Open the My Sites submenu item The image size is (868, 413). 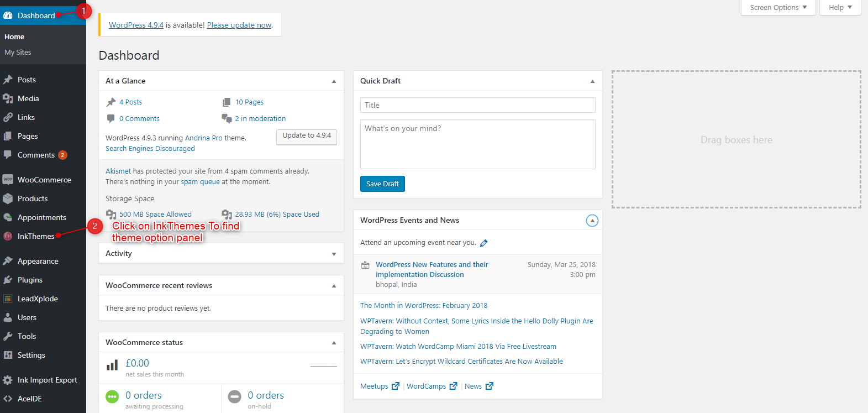pos(18,52)
